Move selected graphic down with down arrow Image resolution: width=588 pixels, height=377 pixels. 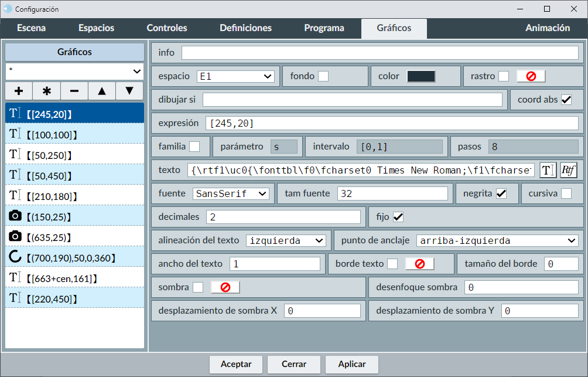(129, 91)
